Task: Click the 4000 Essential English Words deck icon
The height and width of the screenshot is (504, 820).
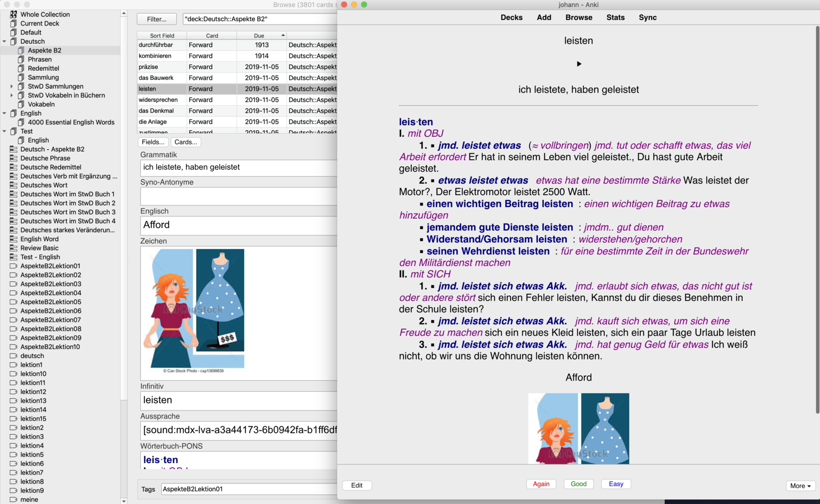Action: (x=21, y=122)
